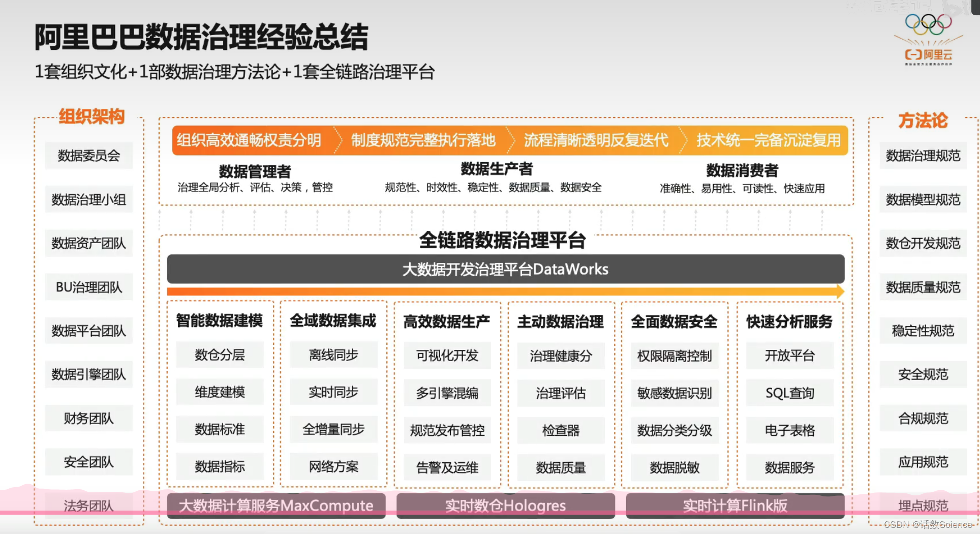Click the Aliyun logo with Olympic rings
Screen dimensions: 980x534
point(928,39)
